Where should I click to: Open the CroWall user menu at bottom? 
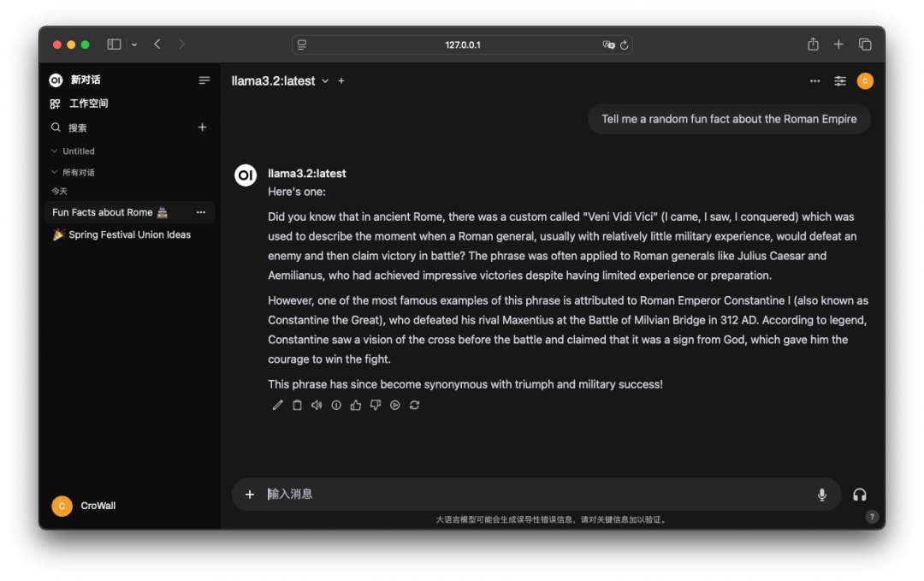(x=84, y=506)
